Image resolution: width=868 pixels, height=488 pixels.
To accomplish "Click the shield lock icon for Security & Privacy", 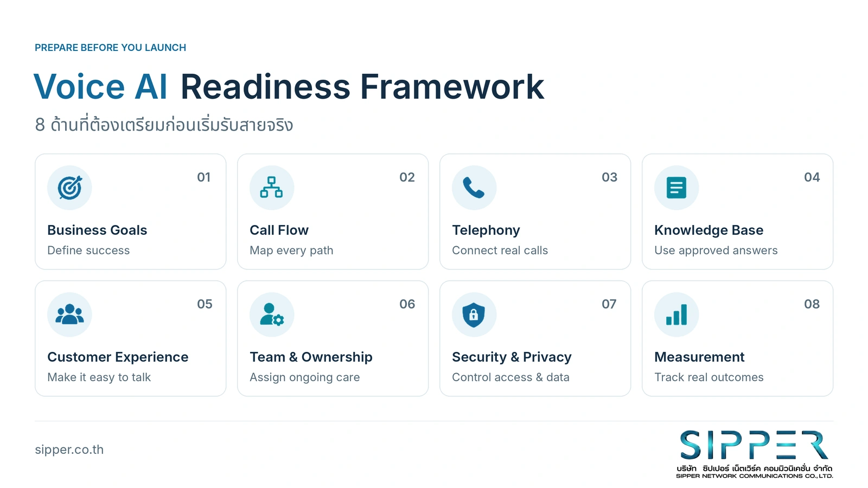I will coord(474,314).
